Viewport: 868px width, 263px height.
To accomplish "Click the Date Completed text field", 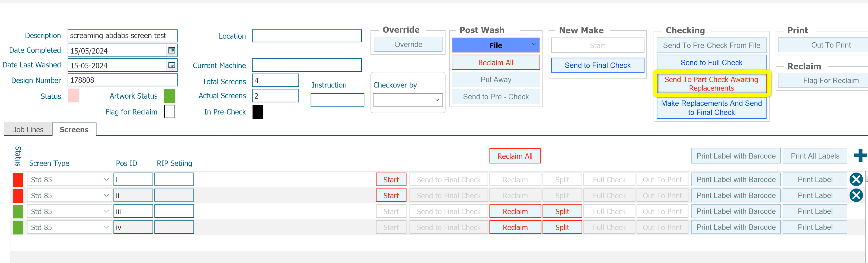I will point(117,50).
